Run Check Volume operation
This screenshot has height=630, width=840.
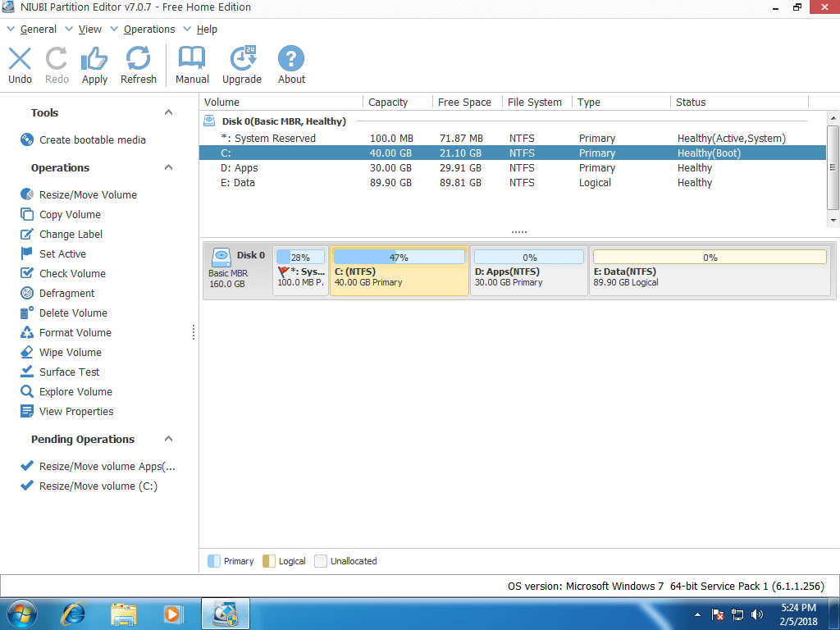(62, 274)
